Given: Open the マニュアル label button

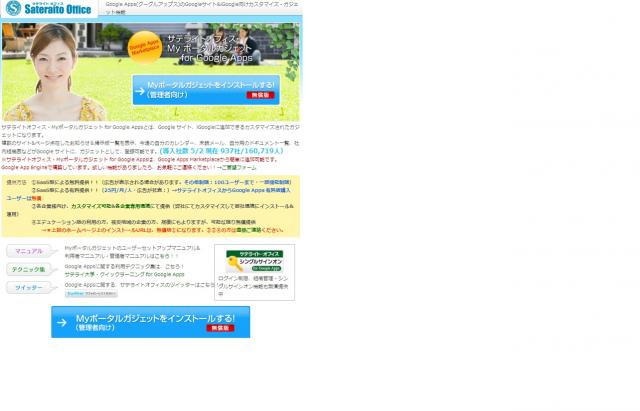Looking at the screenshot, I should pos(30,251).
